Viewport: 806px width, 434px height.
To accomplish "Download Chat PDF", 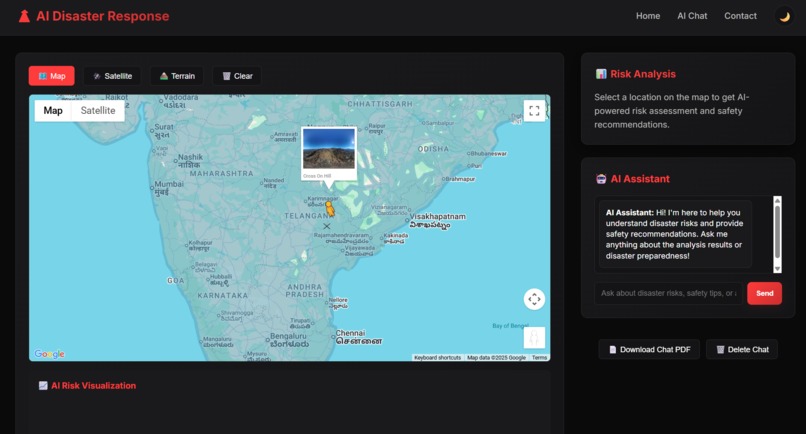I will (649, 349).
